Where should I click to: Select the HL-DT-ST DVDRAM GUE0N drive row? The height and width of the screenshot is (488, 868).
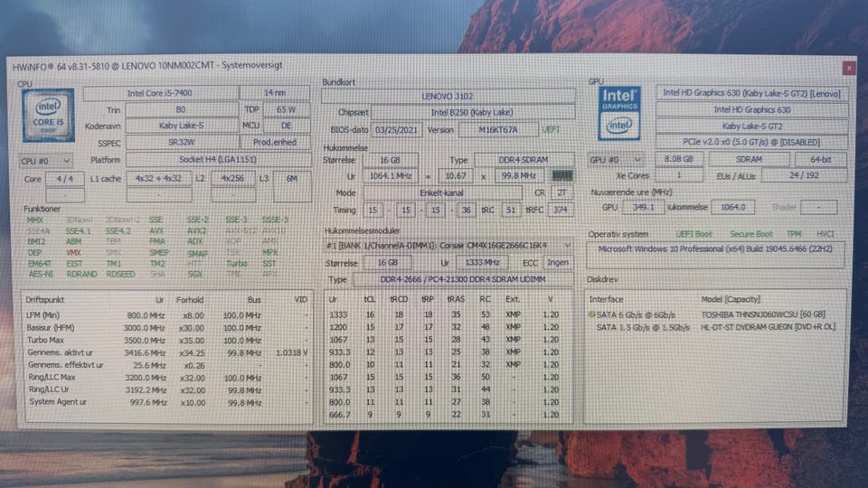pyautogui.click(x=713, y=327)
